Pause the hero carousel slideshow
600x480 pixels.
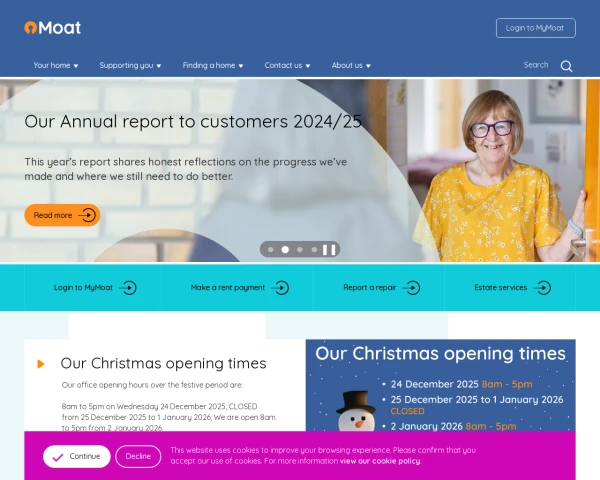[329, 250]
